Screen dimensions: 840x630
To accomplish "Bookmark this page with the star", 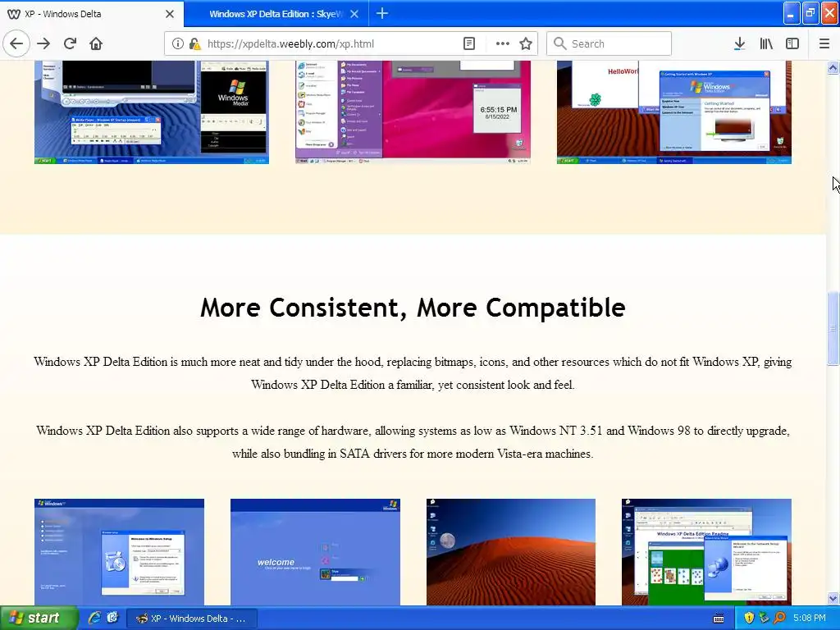I will click(526, 44).
